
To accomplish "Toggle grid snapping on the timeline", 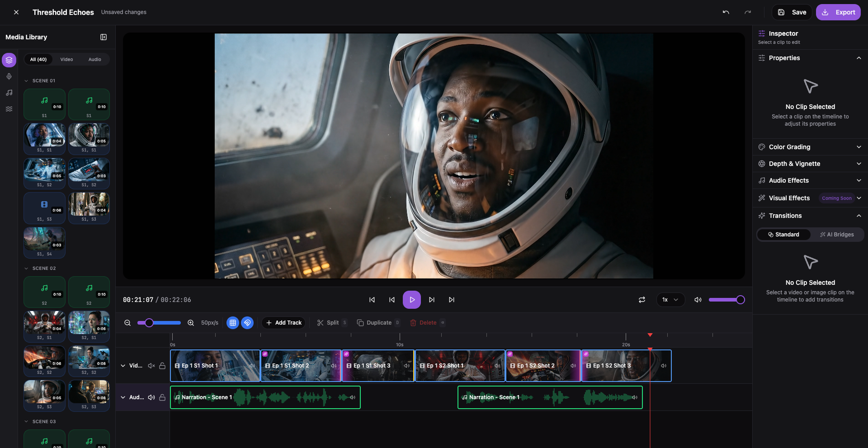I will pos(233,322).
